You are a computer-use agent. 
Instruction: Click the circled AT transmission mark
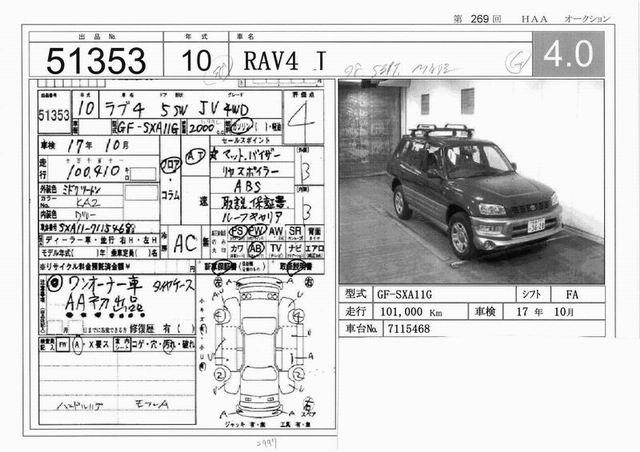pos(196,157)
